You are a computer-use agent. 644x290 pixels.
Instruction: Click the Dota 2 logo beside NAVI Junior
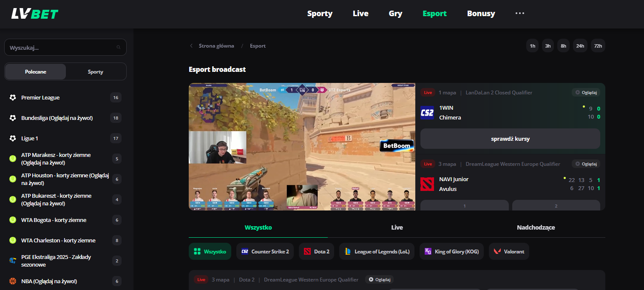pos(427,184)
